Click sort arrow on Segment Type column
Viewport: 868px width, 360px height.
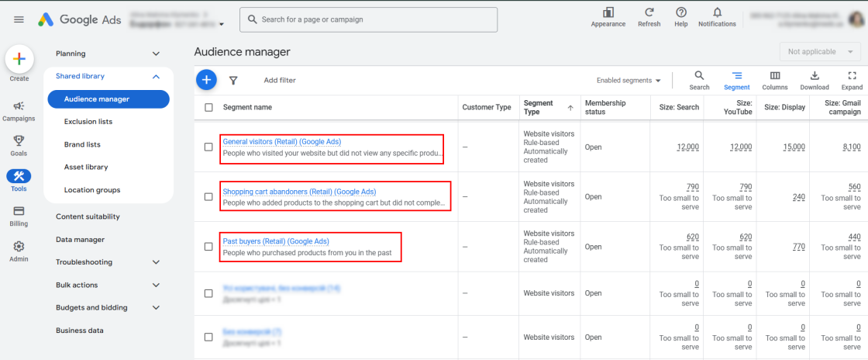coord(570,108)
